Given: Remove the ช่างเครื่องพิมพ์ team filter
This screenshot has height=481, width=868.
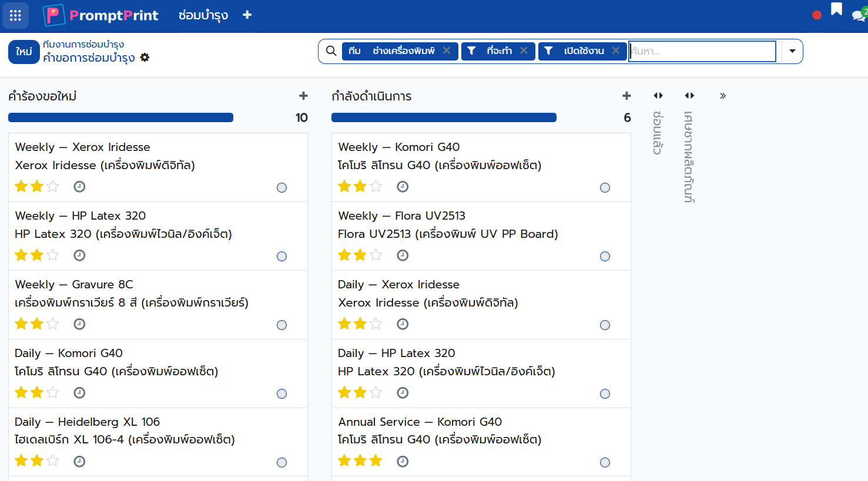Looking at the screenshot, I should (447, 51).
